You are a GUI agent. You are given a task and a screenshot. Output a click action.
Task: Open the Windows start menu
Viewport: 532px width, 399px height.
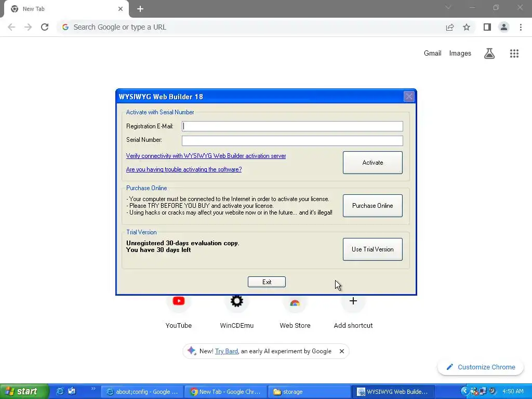(24, 392)
